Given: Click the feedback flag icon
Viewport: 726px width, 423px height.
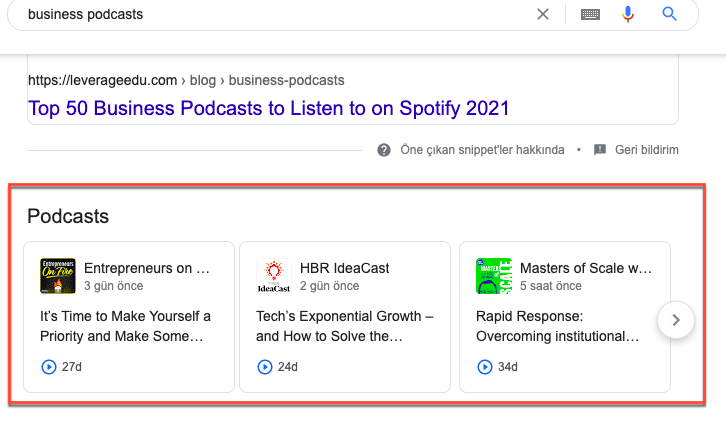Looking at the screenshot, I should [600, 150].
